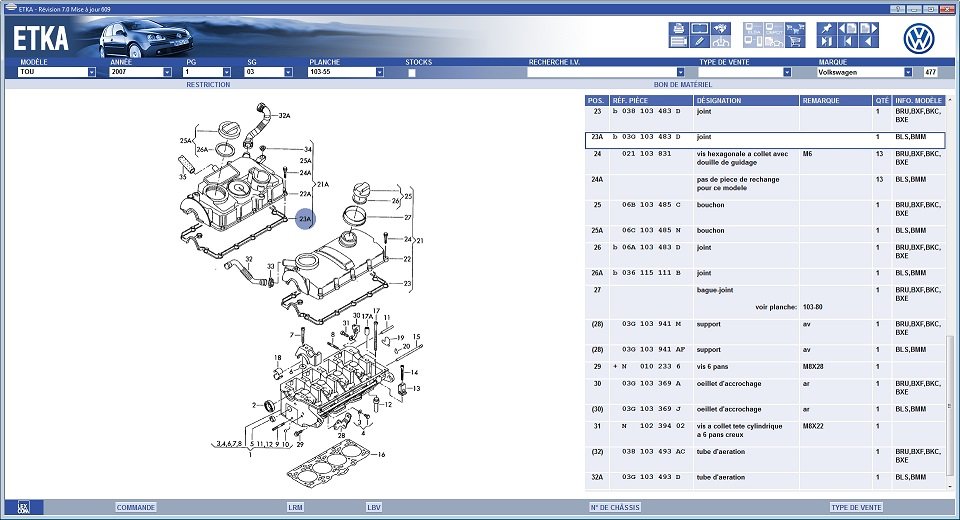The width and height of the screenshot is (960, 520).
Task: Select part number 03G 103 493 D
Action: click(651, 477)
